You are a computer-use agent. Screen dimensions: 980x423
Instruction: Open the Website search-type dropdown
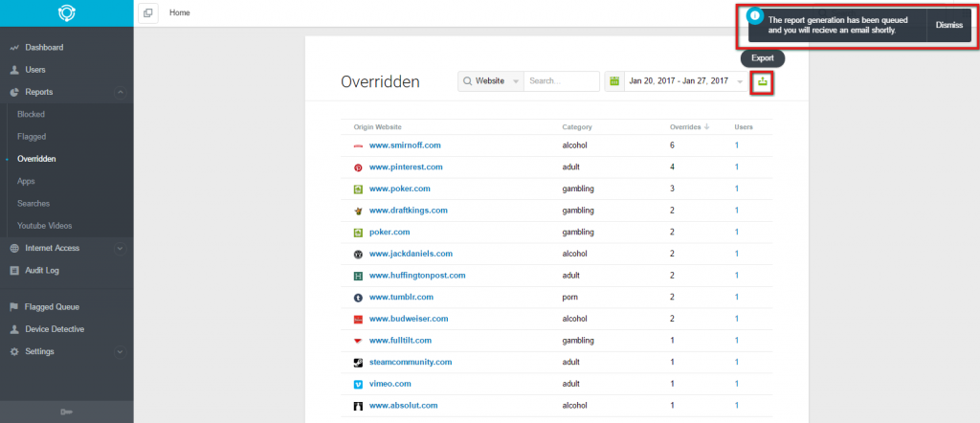point(491,81)
